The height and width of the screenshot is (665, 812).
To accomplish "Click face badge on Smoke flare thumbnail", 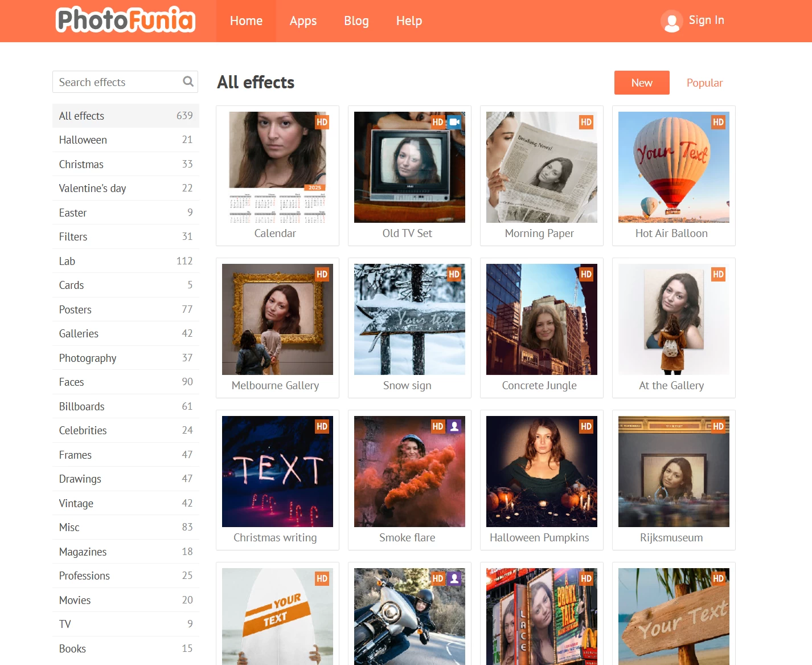I will pos(454,426).
